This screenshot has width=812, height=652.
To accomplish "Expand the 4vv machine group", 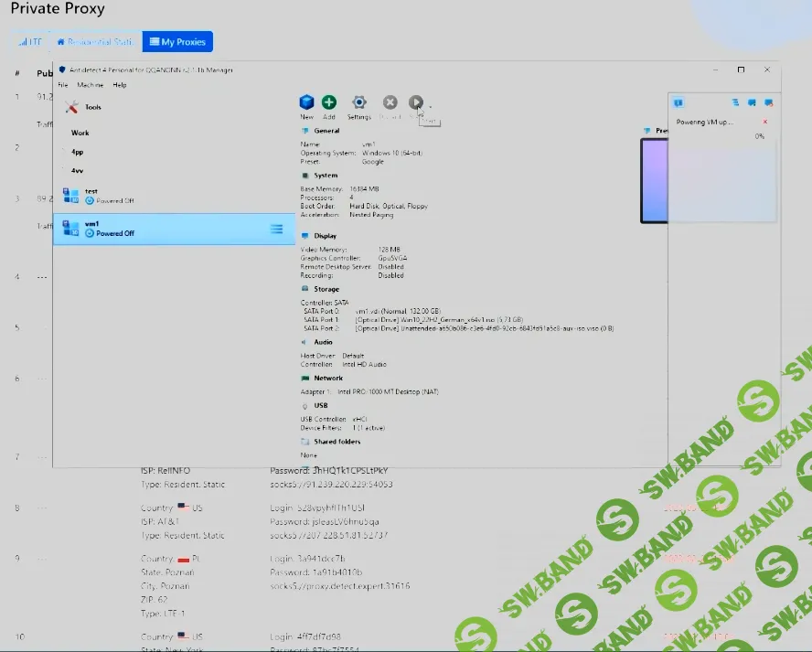I will [78, 170].
